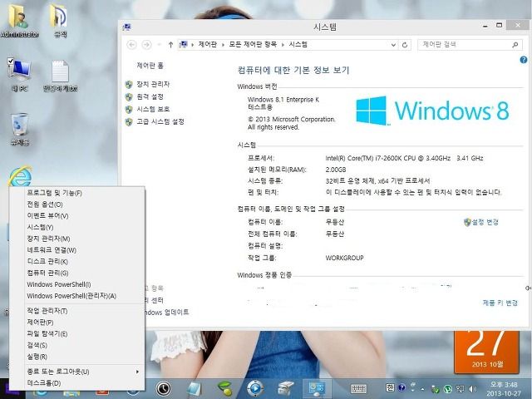Select 전원 옵션(O) menu item
Viewport: 532px width, 399px height.
77,204
